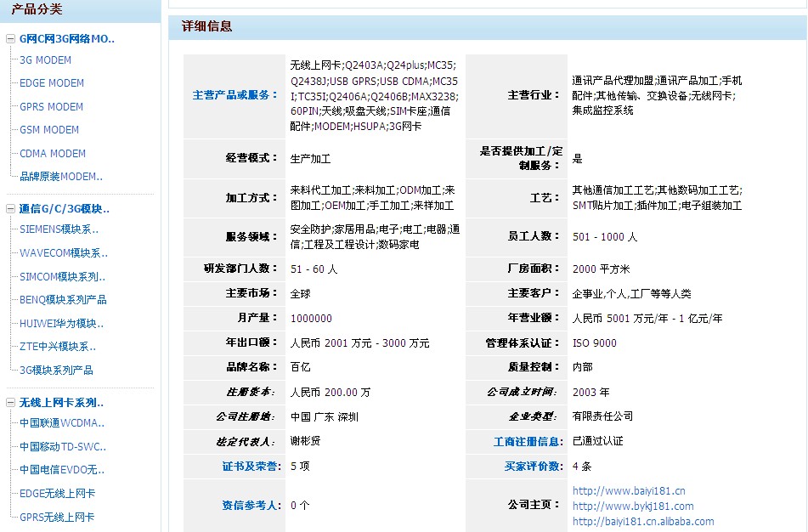
Task: Go to EDGE无线上网卡 category
Action: click(x=57, y=494)
